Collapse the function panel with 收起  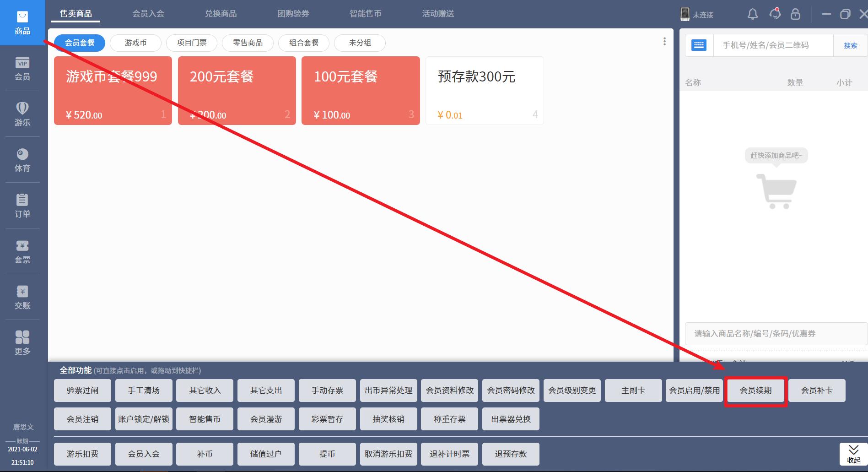pos(853,454)
